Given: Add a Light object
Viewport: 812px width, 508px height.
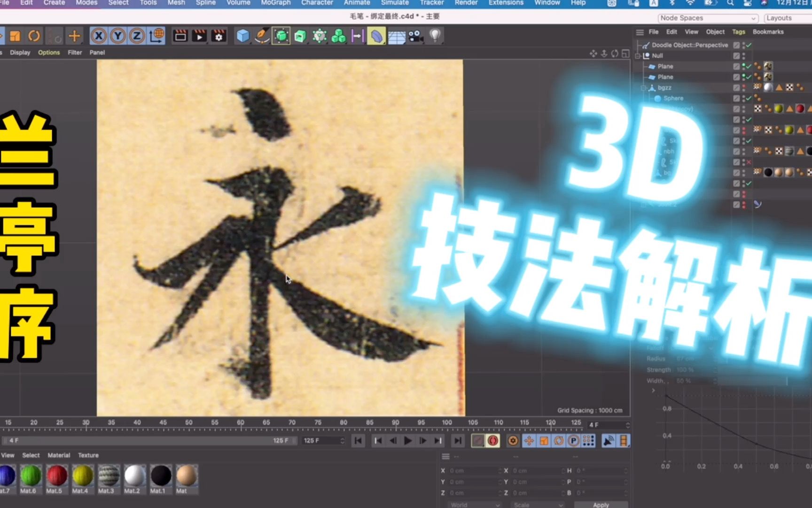Looking at the screenshot, I should coord(435,36).
